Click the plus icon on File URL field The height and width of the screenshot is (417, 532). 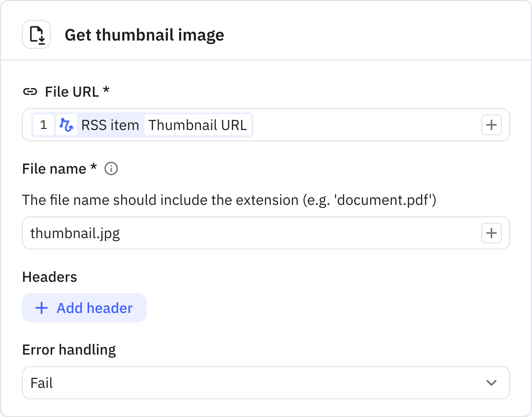click(491, 125)
